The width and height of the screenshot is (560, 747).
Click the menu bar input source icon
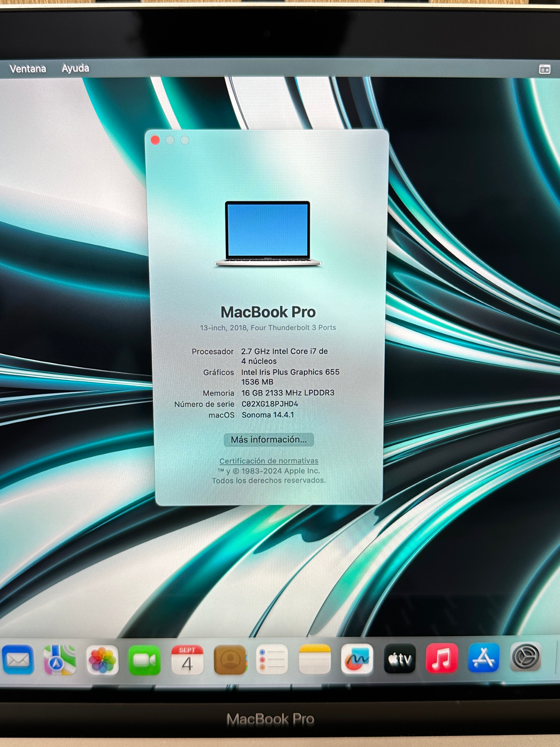544,69
